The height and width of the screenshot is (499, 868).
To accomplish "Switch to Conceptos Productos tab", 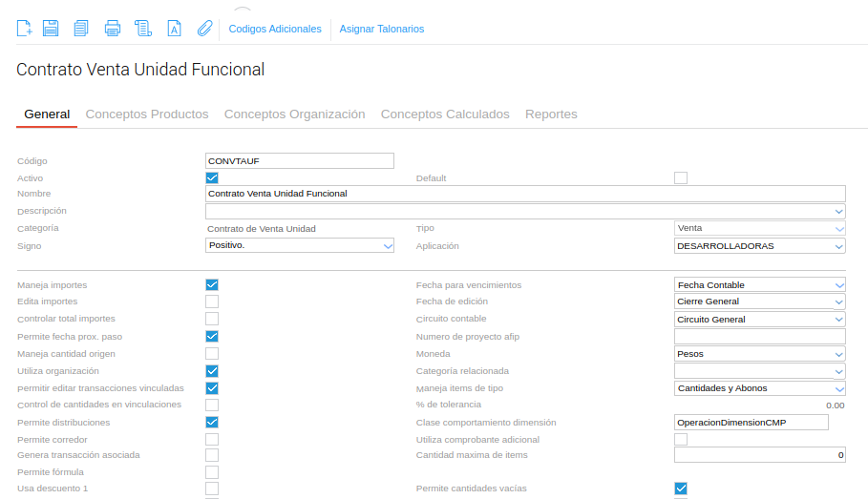I will (147, 114).
